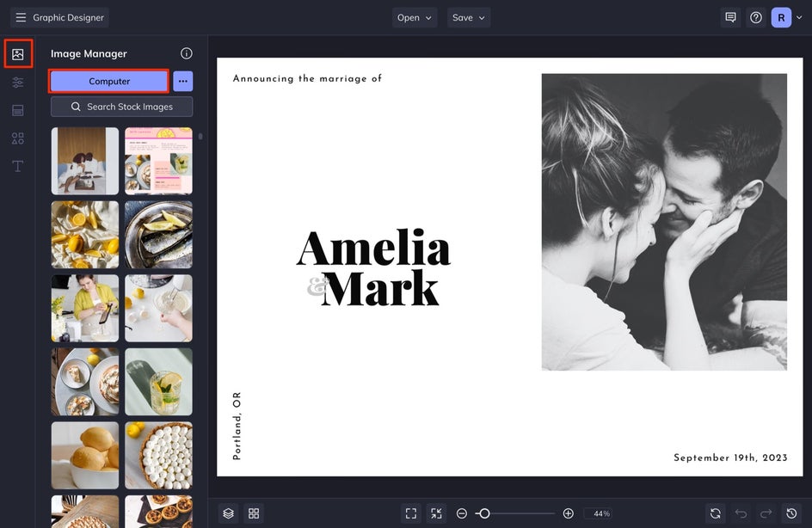Zoom in with the plus icon

(568, 513)
